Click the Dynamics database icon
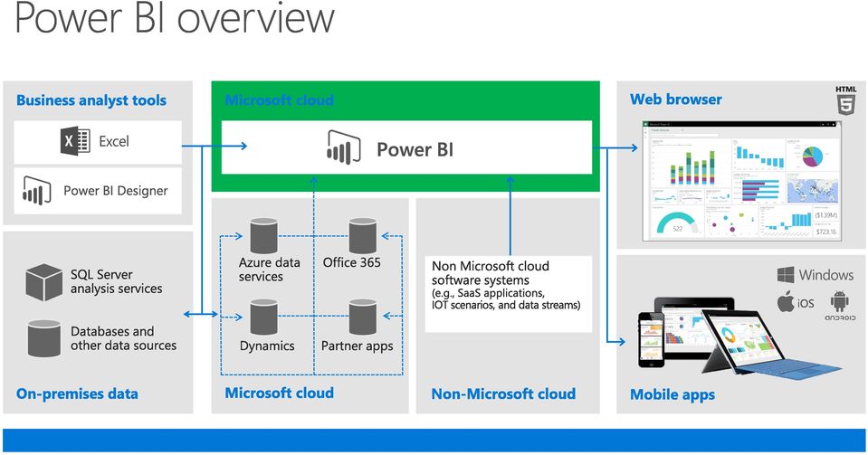The width and height of the screenshot is (868, 455). [x=263, y=317]
